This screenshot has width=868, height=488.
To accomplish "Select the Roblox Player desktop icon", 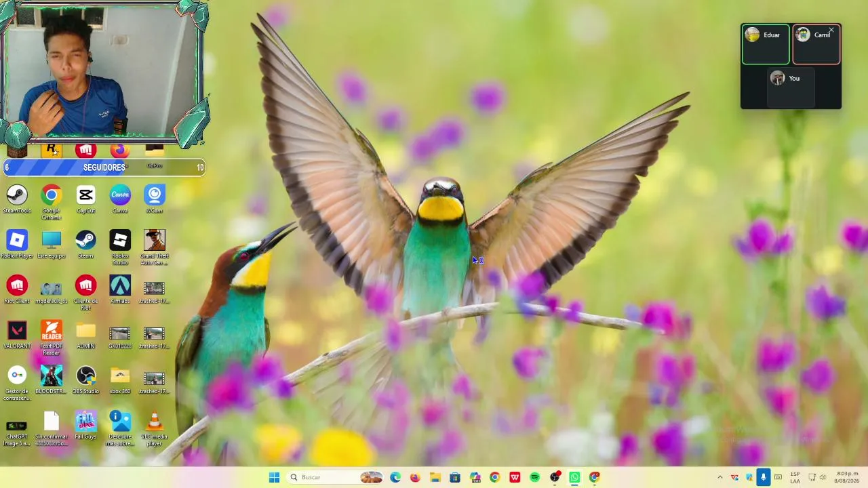I will pyautogui.click(x=17, y=245).
